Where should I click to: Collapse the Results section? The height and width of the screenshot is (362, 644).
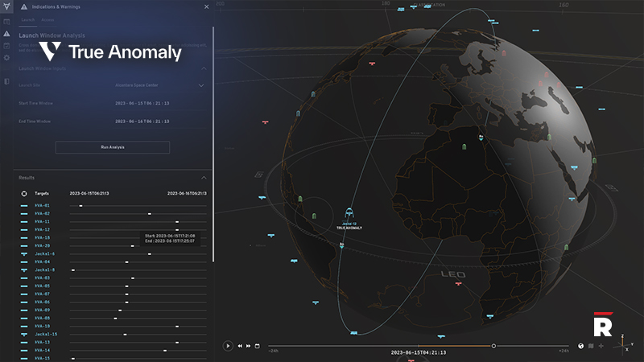[204, 178]
